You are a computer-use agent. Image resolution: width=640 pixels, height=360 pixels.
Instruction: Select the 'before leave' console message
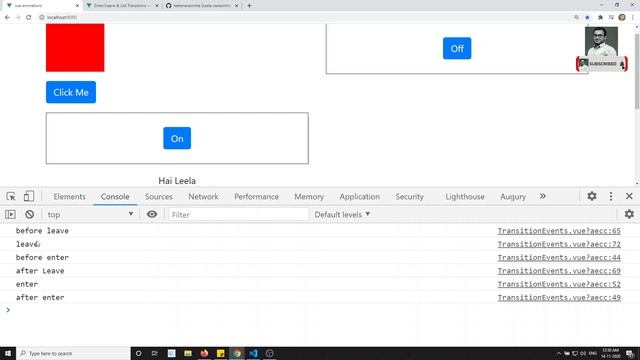point(42,231)
